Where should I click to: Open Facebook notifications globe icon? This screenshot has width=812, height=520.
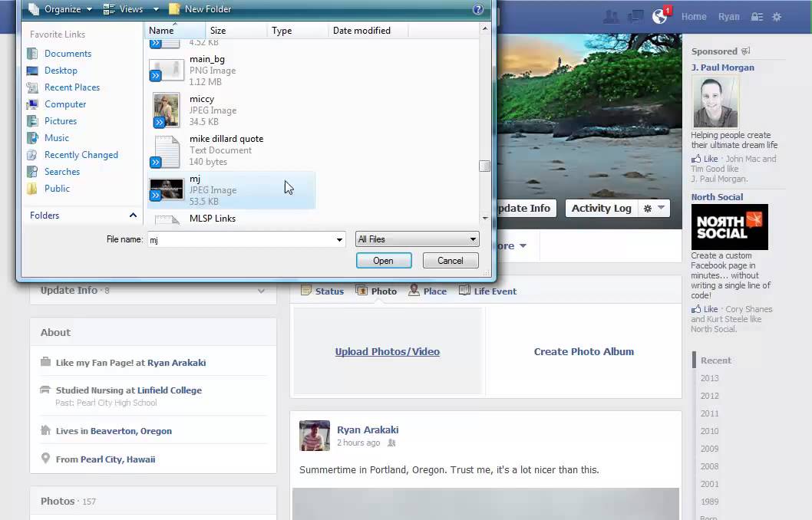660,17
